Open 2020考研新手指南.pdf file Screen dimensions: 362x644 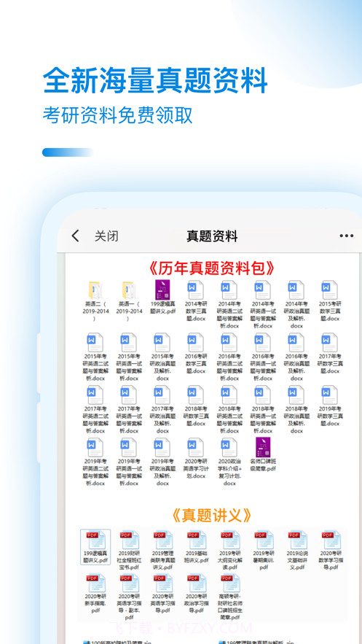[95, 594]
